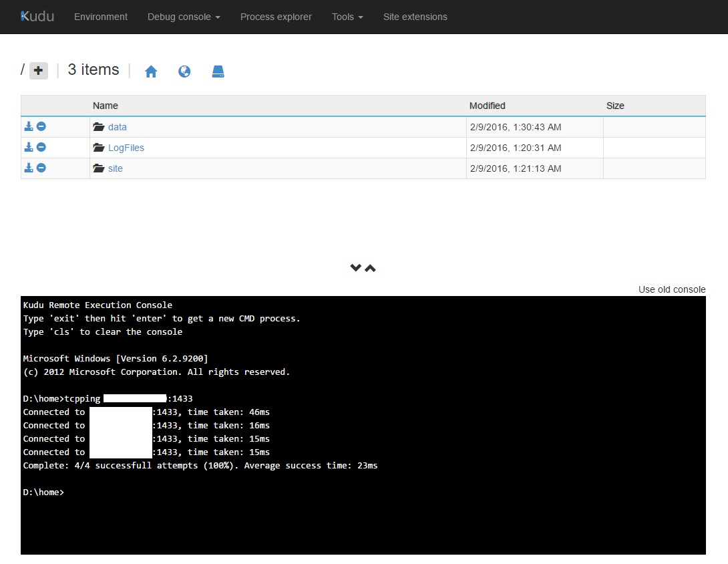Click the plus button to add new item
This screenshot has height=564, width=728.
[x=39, y=71]
